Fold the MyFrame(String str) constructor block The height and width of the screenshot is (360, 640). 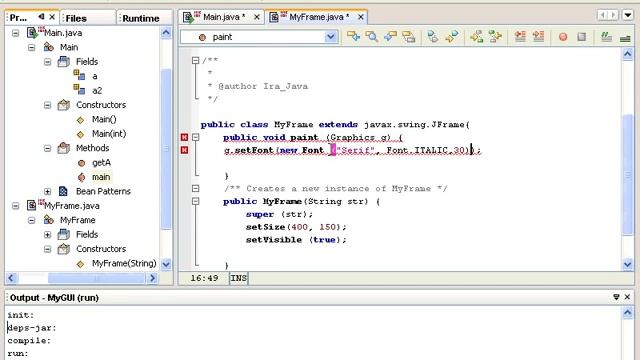click(196, 201)
